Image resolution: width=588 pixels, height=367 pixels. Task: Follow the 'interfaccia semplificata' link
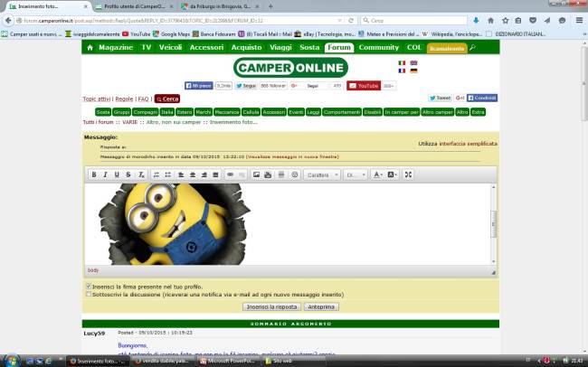click(469, 144)
